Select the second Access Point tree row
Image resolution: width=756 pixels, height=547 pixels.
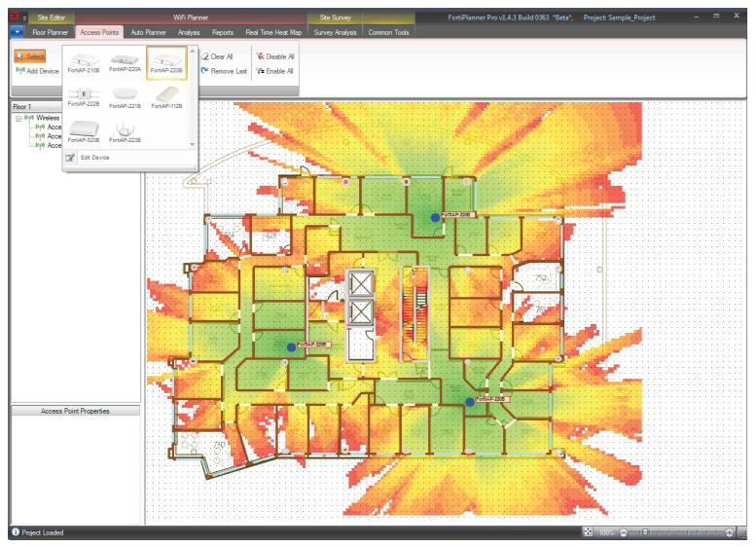(49, 136)
